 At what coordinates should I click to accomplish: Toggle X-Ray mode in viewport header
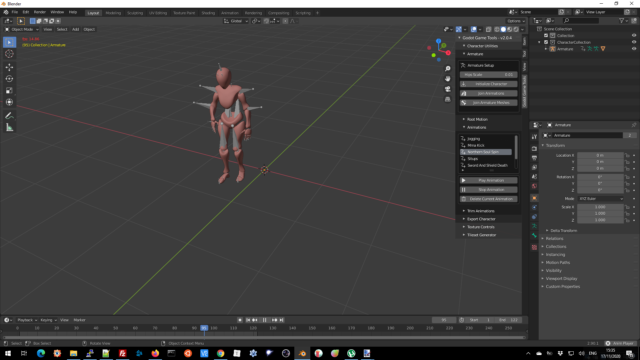pos(489,29)
